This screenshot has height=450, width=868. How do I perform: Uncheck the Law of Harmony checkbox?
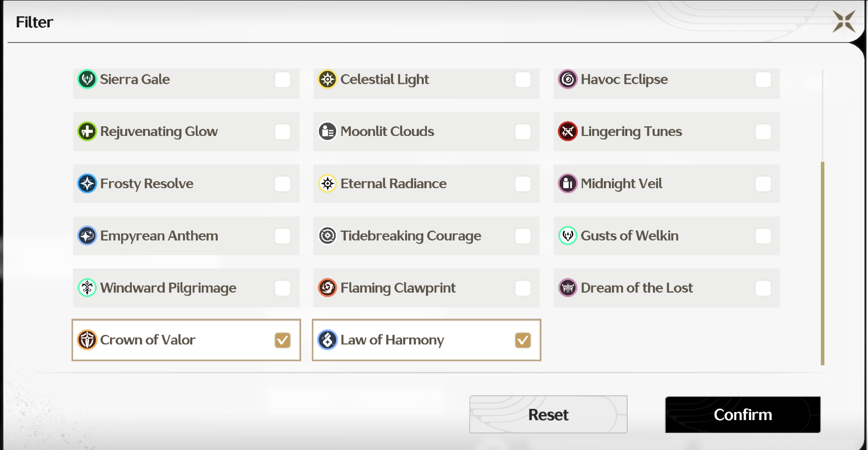click(x=523, y=340)
